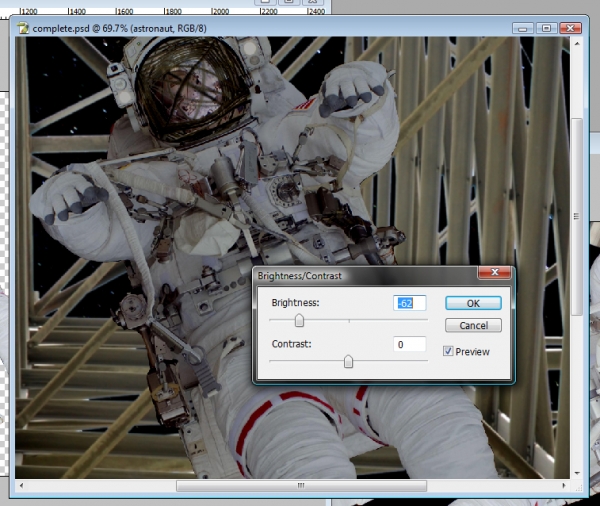Close the complete.psd document window

[571, 28]
